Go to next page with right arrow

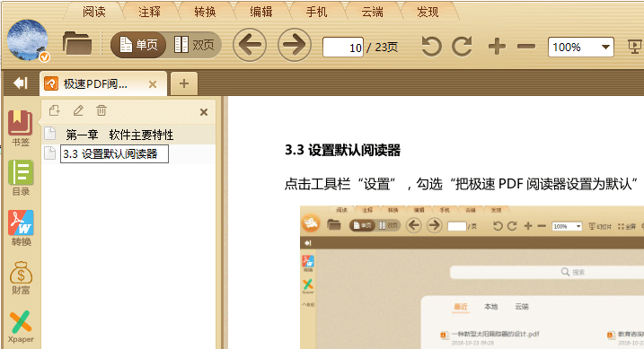coord(295,45)
